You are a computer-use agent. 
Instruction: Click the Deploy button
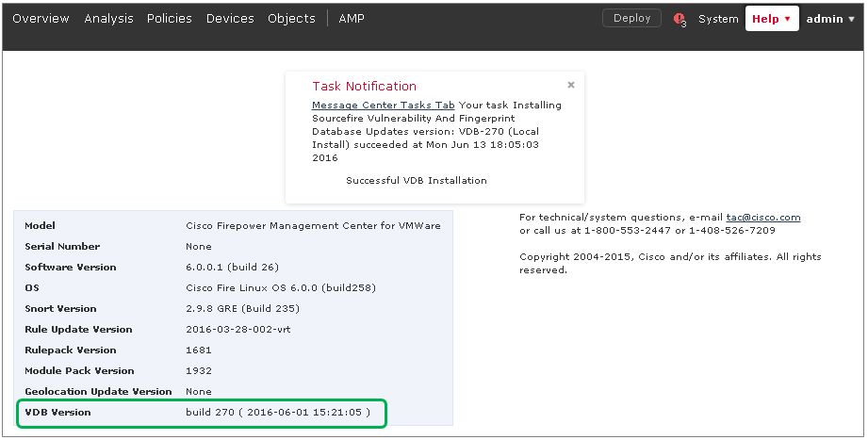click(x=631, y=18)
